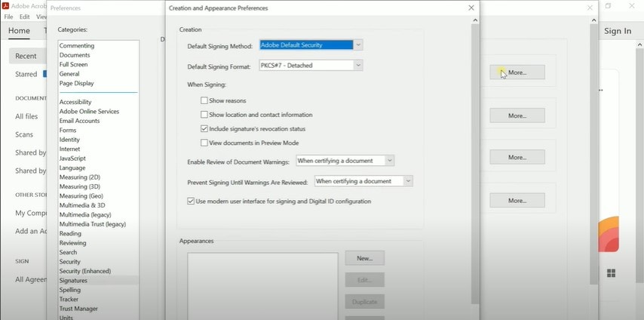Viewport: 644px width, 320px height.
Task: Select Language in the Categories list
Action: tap(72, 168)
